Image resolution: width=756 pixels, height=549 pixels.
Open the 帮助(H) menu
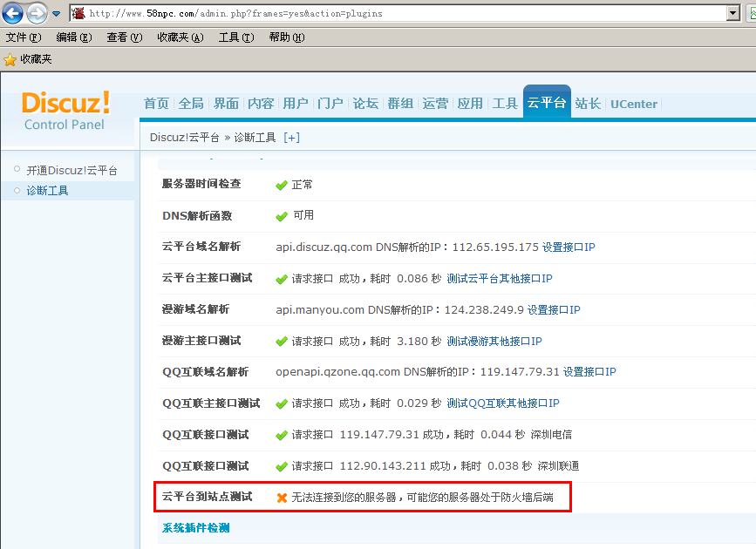(287, 37)
